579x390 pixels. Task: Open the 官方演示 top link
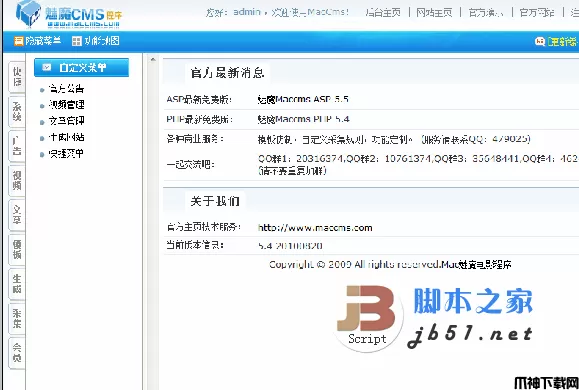tap(486, 13)
